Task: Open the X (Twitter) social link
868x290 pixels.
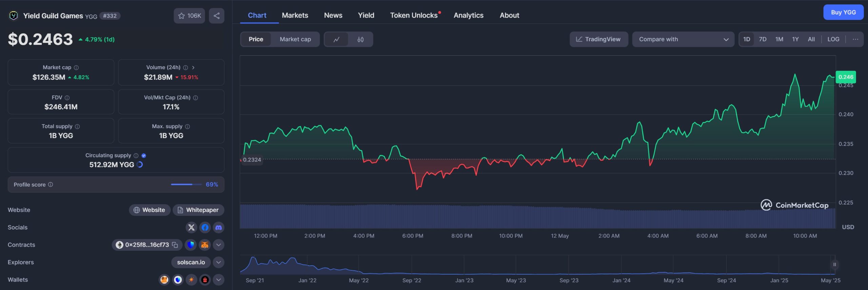Action: [x=191, y=228]
